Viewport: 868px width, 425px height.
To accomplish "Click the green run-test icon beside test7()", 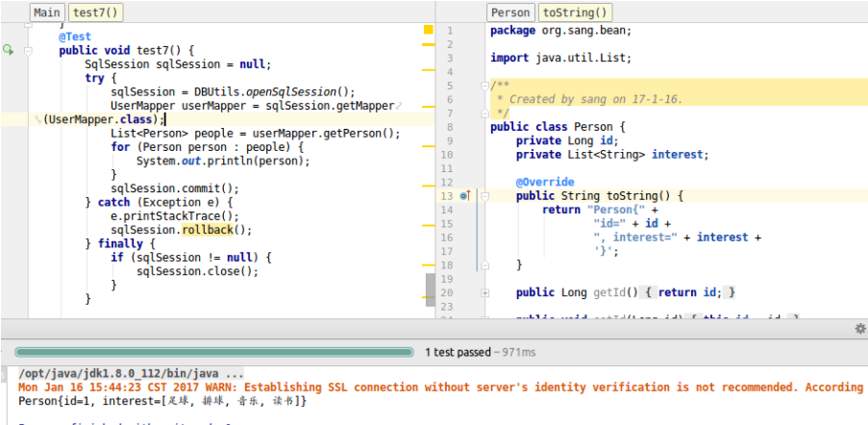I will [8, 50].
